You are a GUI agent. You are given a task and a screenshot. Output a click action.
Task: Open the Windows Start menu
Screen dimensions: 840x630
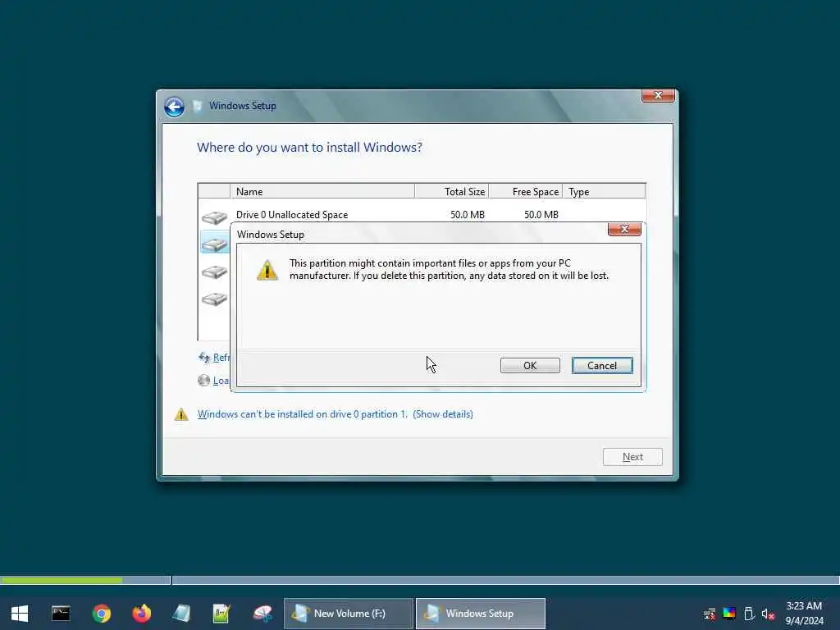[20, 614]
